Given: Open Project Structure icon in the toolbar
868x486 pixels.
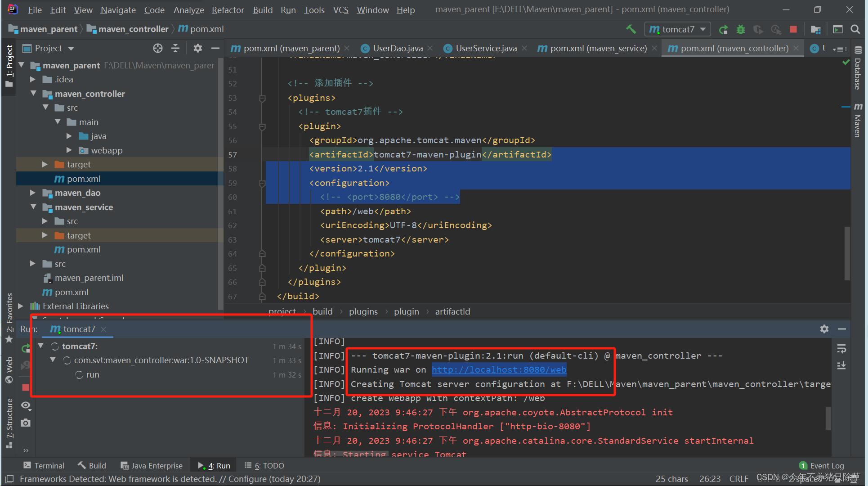Looking at the screenshot, I should tap(816, 30).
